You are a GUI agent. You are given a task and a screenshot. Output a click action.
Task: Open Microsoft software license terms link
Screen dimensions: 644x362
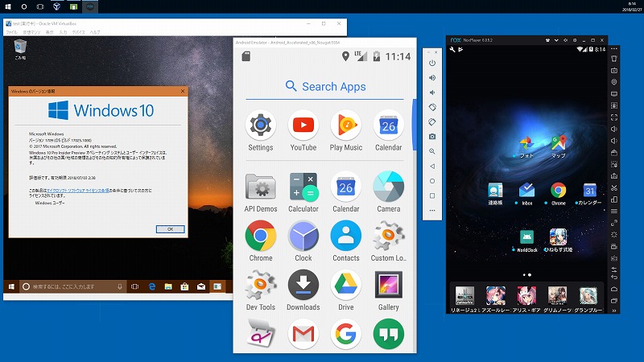click(x=77, y=191)
